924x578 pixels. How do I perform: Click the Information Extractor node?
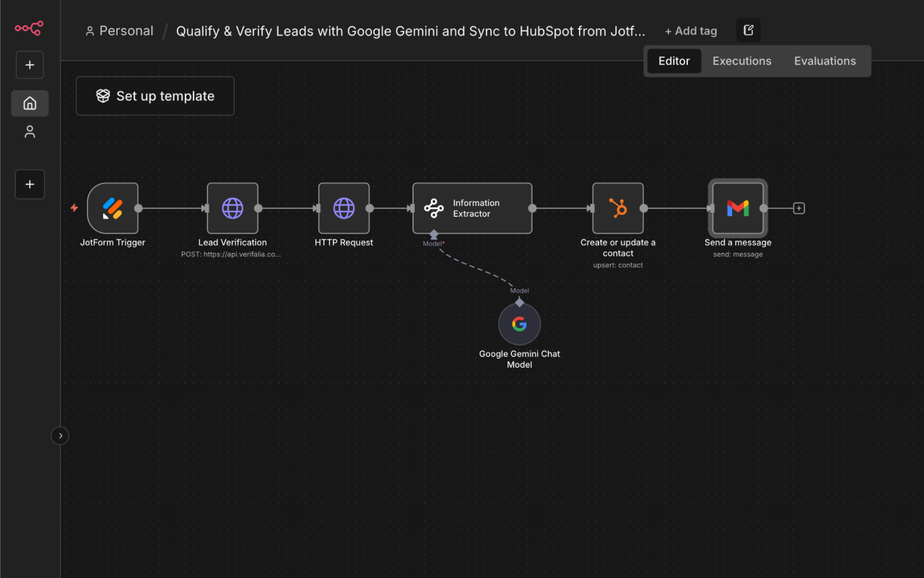[x=472, y=208]
